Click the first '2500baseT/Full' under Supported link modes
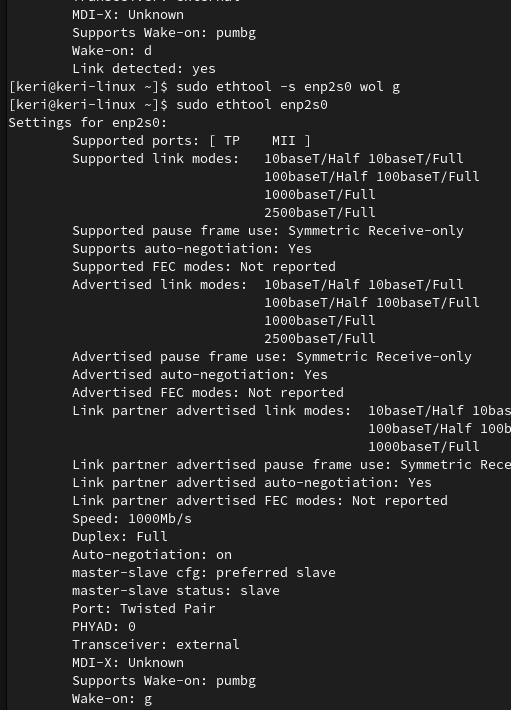The width and height of the screenshot is (511, 710). [x=320, y=213]
